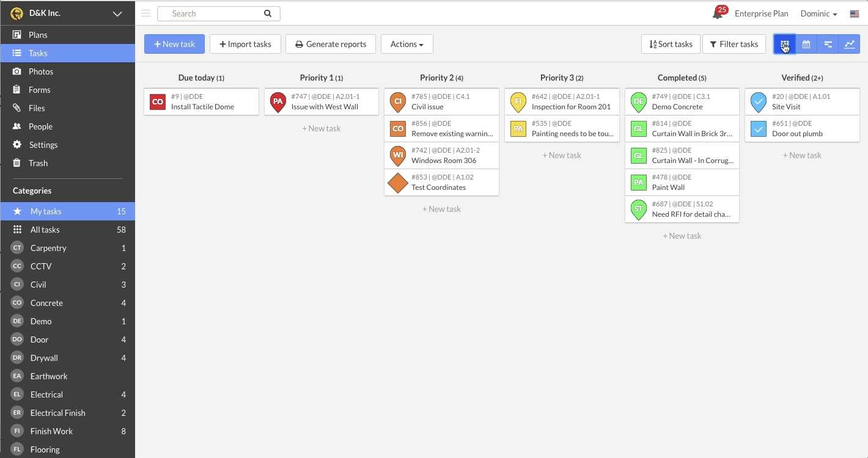
Task: Switch to the analytics chart view icon
Action: pyautogui.click(x=849, y=44)
